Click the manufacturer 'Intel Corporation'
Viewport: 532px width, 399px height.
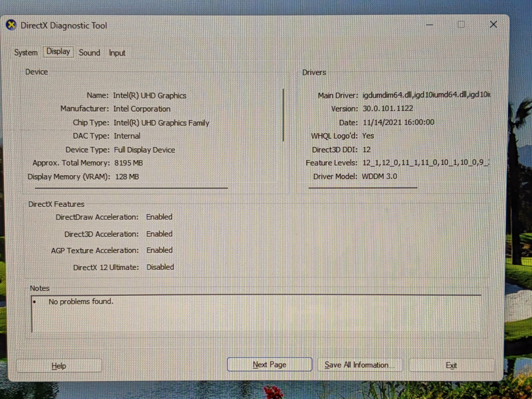point(142,109)
